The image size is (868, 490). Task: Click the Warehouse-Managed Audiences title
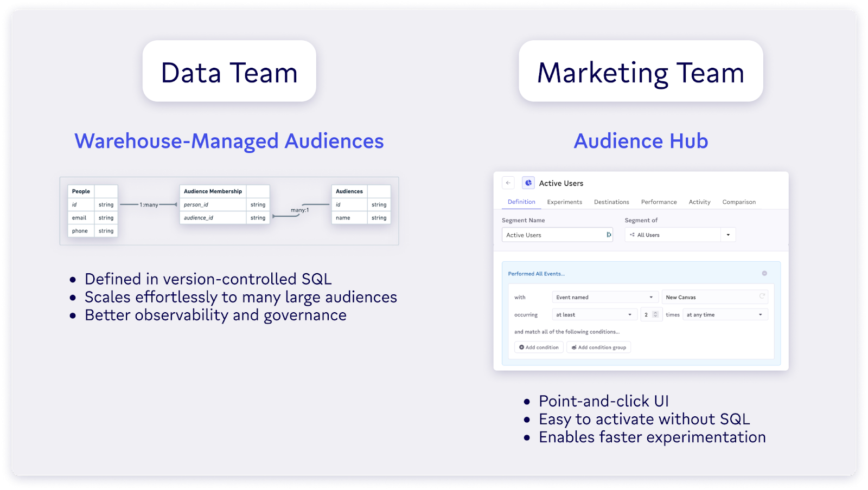[229, 141]
